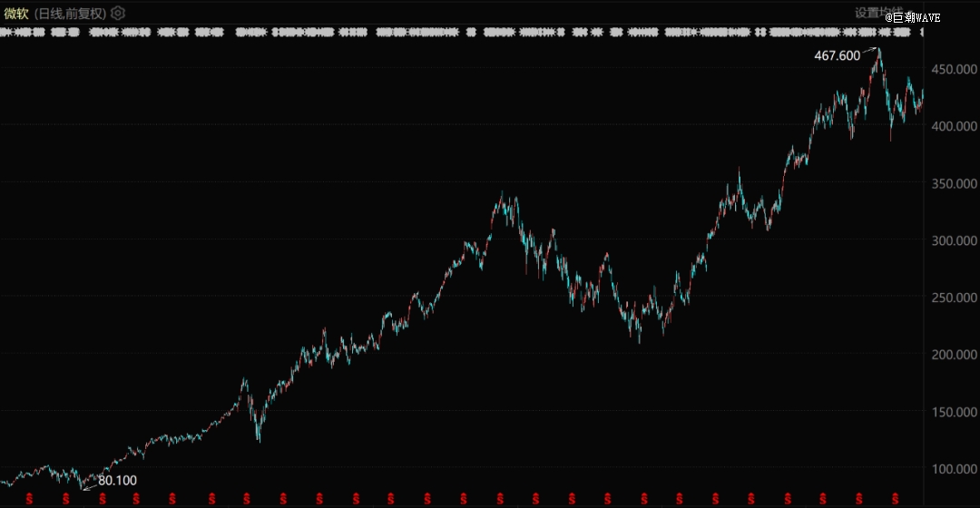Screen dimensions: 980x508
Task: Click the 467.600 high price label
Action: [x=837, y=56]
